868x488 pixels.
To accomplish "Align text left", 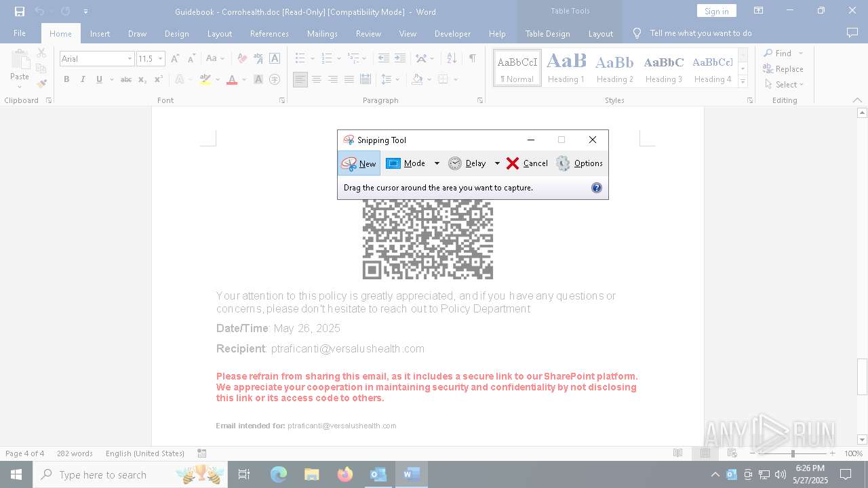I will click(300, 79).
